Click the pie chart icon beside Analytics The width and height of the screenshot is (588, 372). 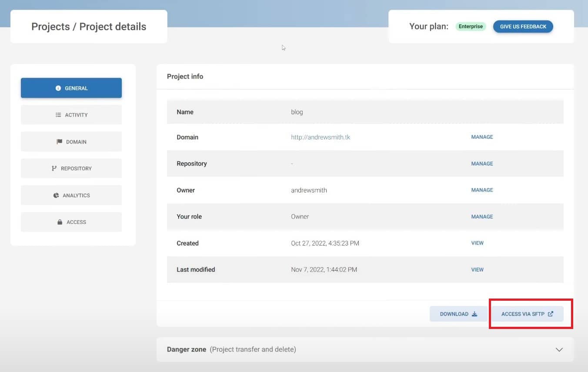point(56,196)
